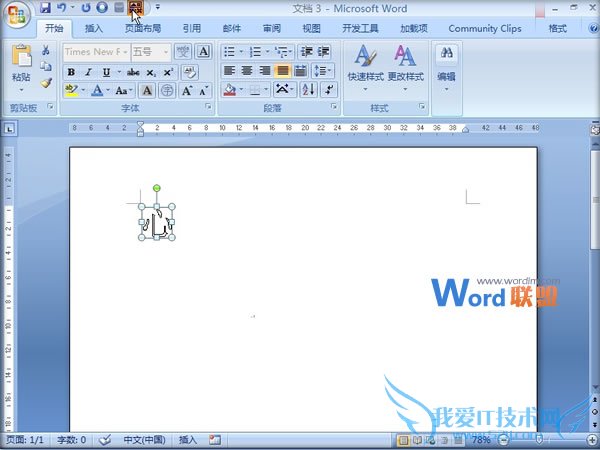Open the undo history dropdown arrow
This screenshot has width=600, height=450.
[73, 7]
